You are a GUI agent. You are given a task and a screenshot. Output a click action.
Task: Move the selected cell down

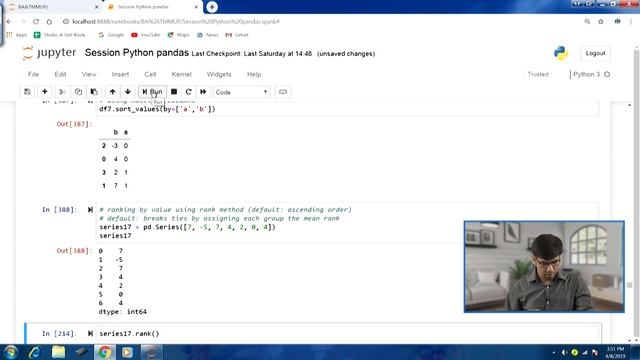coord(128,92)
